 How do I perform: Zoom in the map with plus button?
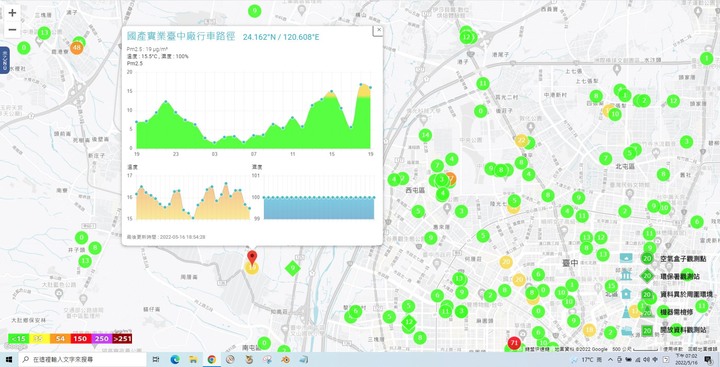[12, 13]
